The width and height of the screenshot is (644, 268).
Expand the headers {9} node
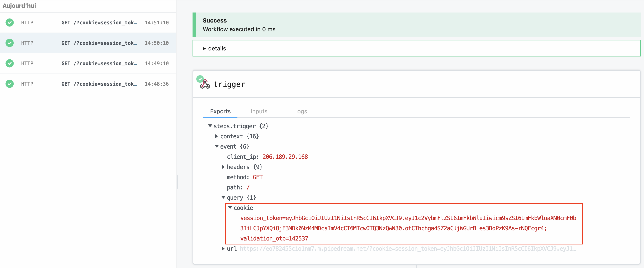(x=223, y=167)
